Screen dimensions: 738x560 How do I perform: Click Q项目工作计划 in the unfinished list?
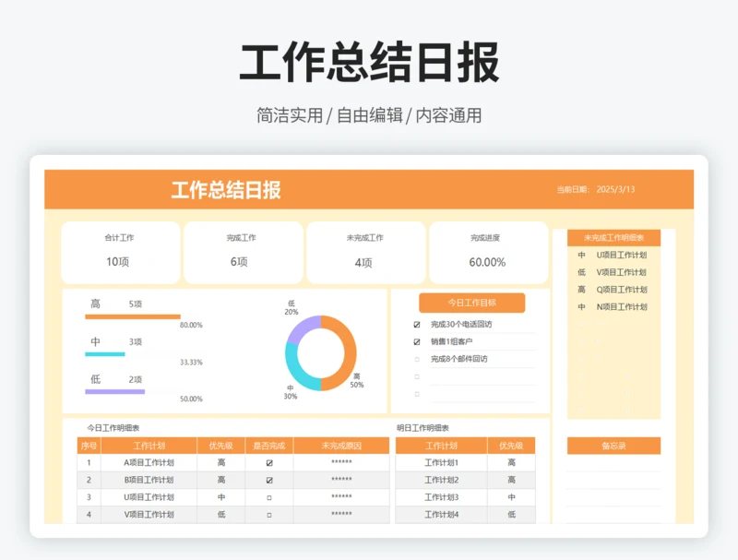tap(621, 290)
